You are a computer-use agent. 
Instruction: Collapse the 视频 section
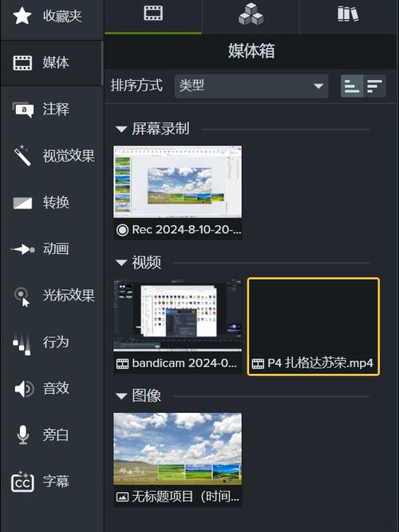click(x=121, y=262)
